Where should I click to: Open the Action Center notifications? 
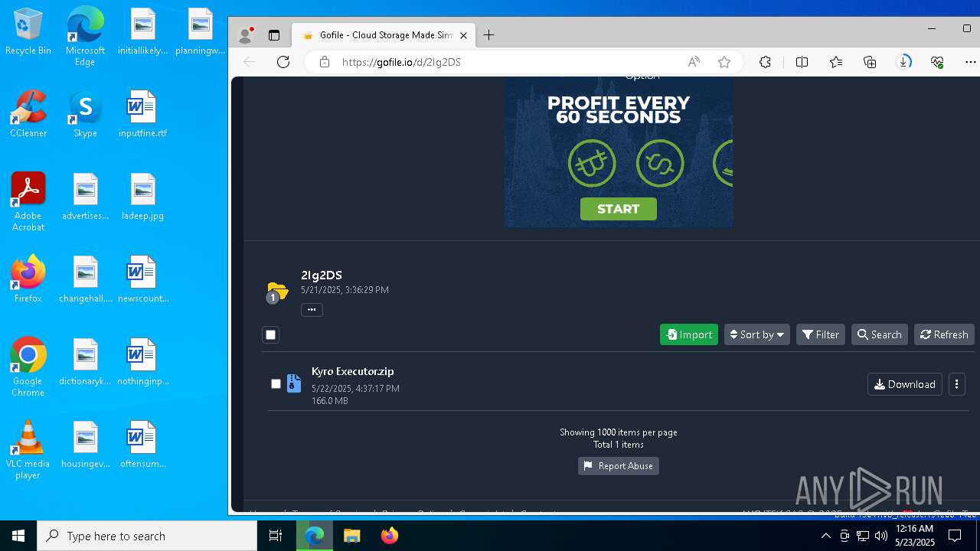pos(955,536)
